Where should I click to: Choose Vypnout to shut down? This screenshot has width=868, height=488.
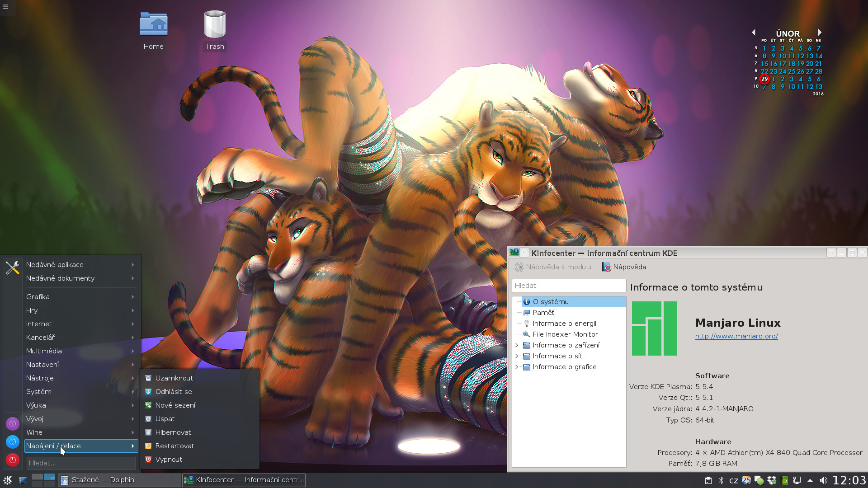(x=200, y=460)
